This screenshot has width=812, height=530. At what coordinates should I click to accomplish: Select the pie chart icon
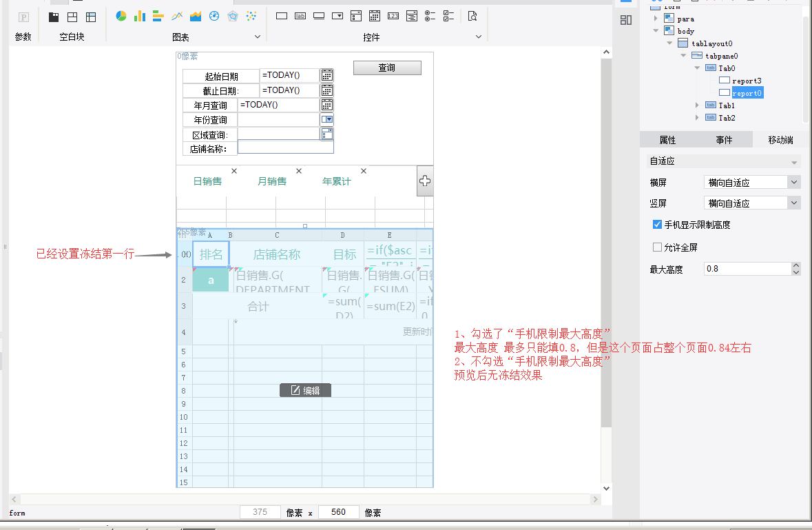pos(121,16)
